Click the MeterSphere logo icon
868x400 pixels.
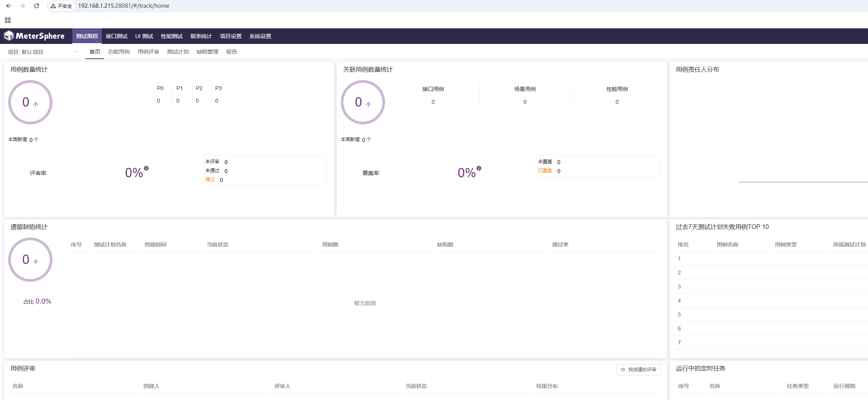(x=9, y=36)
